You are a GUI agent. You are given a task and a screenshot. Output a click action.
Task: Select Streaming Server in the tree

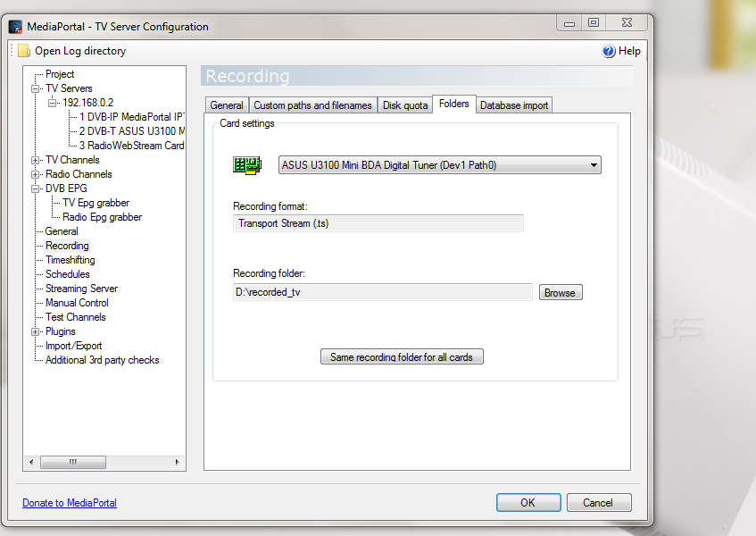[x=81, y=289]
